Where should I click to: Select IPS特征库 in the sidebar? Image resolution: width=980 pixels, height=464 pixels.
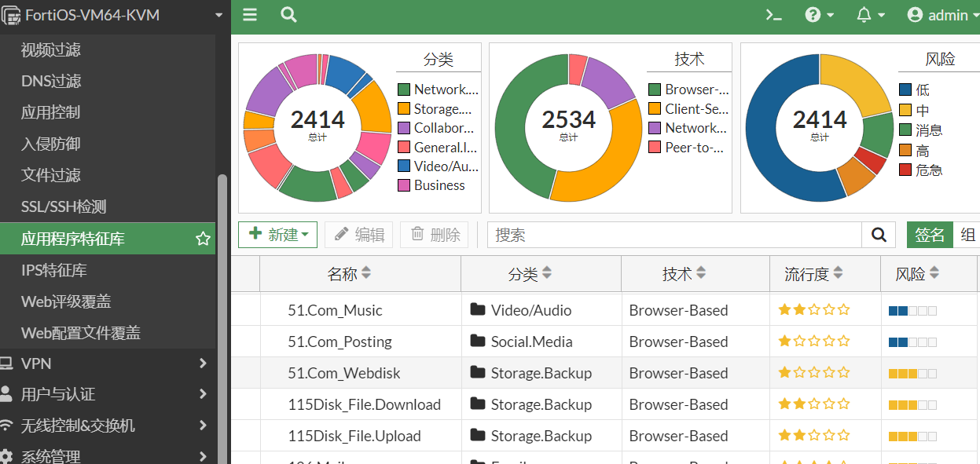pyautogui.click(x=54, y=270)
